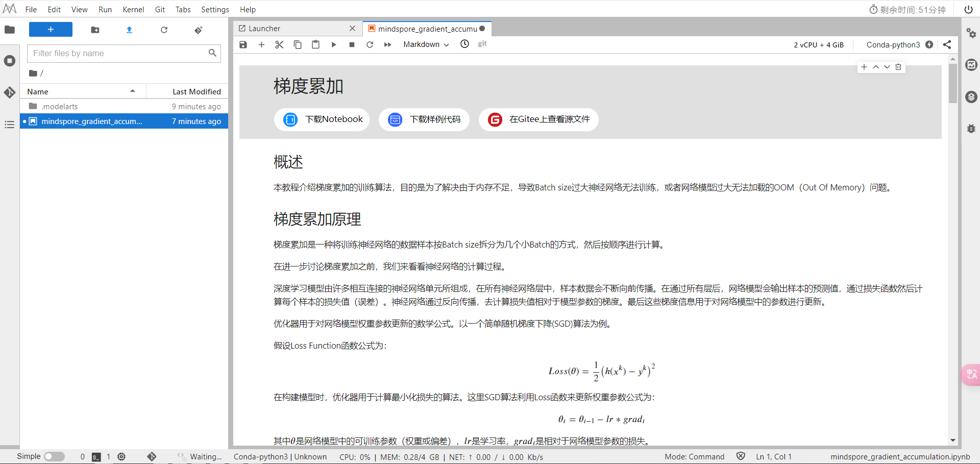Open the Markdown cell type dropdown
Viewport: 980px width, 464px height.
pos(426,44)
